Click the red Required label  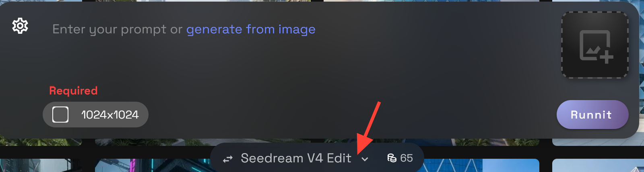click(x=73, y=90)
